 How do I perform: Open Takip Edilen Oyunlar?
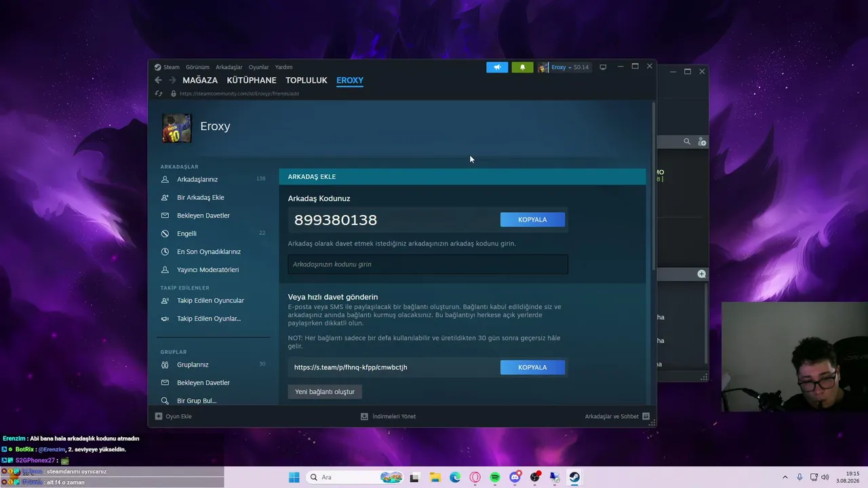pos(209,319)
